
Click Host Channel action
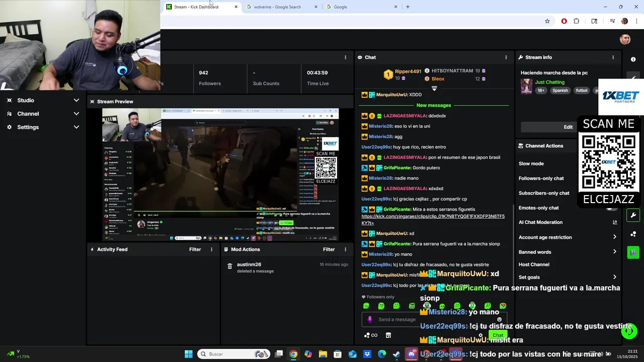pos(534,264)
